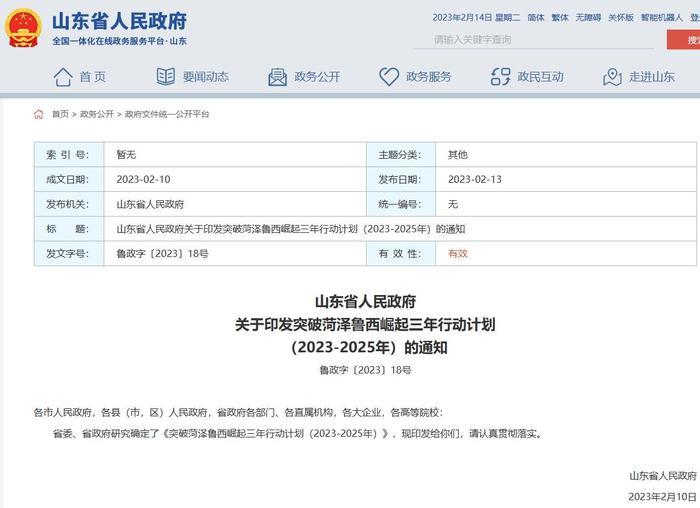
Task: Click the small breadcrumb home icon
Action: (x=39, y=114)
